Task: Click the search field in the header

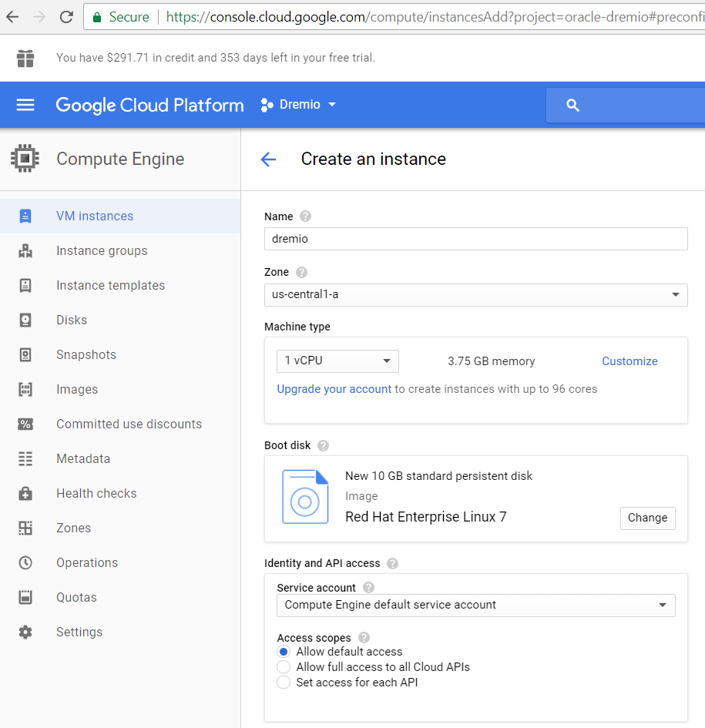Action: 625,106
